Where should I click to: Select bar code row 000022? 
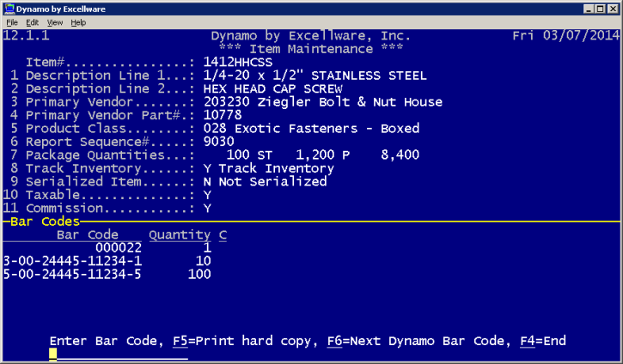(x=119, y=248)
